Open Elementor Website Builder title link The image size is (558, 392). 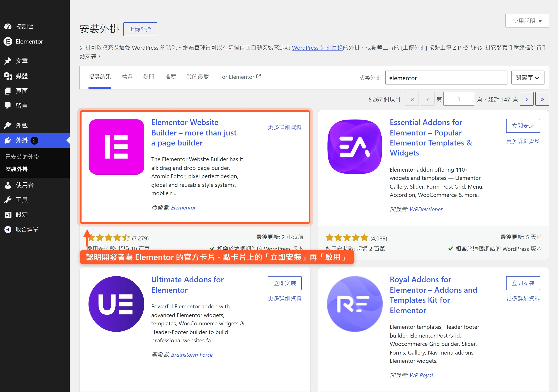pyautogui.click(x=194, y=132)
